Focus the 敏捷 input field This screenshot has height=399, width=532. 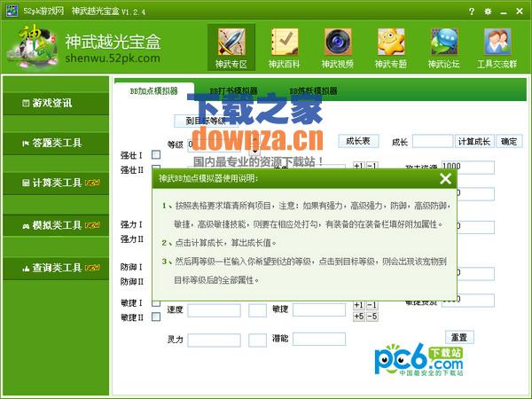(319, 310)
